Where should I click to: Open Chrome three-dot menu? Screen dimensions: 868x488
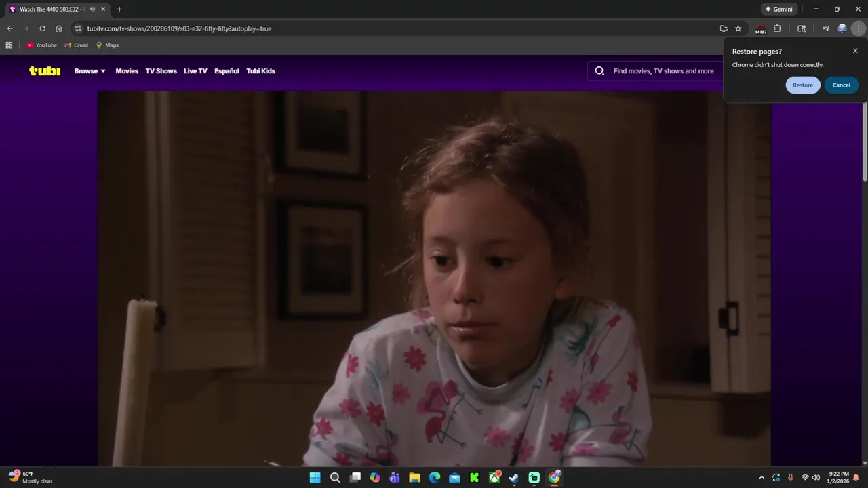pos(859,28)
